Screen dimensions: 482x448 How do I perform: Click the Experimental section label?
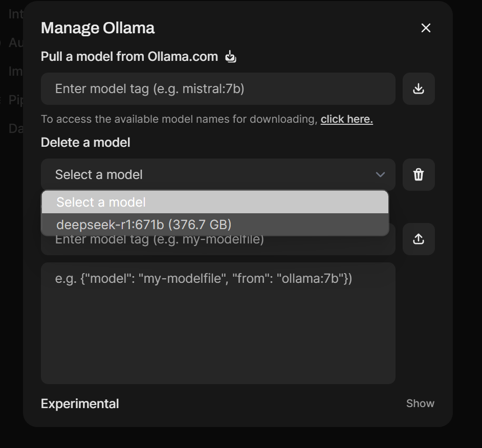[80, 404]
